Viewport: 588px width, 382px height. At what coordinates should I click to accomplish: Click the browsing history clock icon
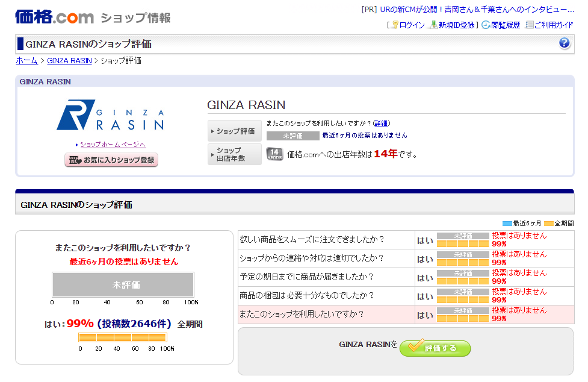tap(486, 25)
